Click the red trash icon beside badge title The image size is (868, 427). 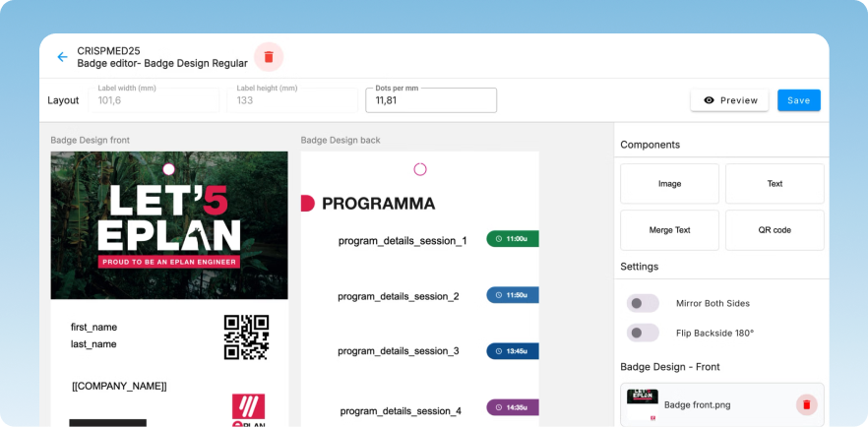269,57
